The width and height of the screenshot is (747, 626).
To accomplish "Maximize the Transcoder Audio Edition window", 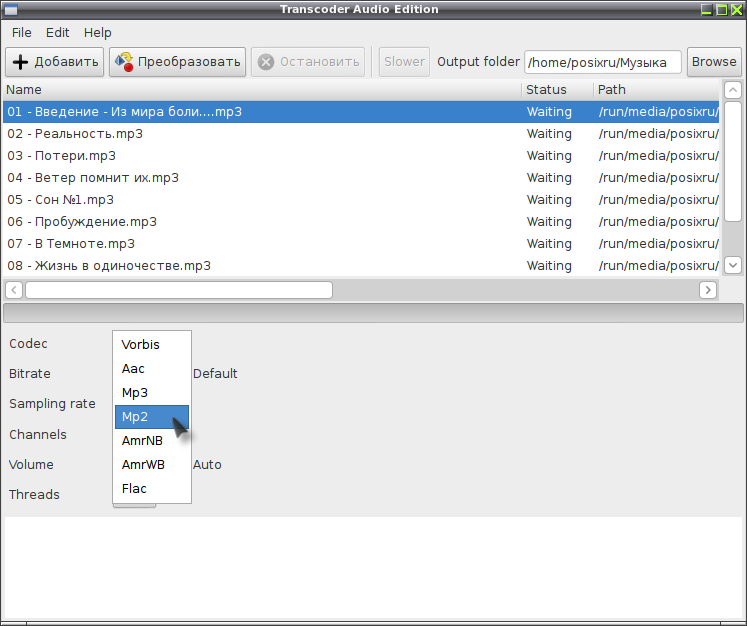I will point(722,10).
